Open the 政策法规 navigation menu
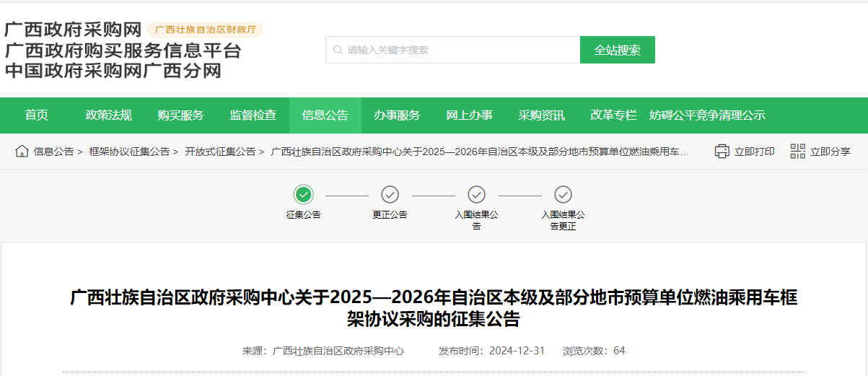 [x=109, y=115]
